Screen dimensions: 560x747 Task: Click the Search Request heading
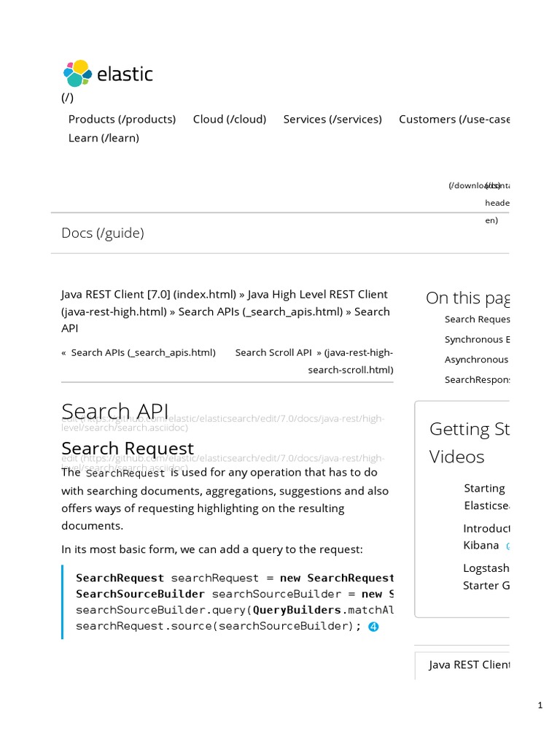click(x=128, y=449)
